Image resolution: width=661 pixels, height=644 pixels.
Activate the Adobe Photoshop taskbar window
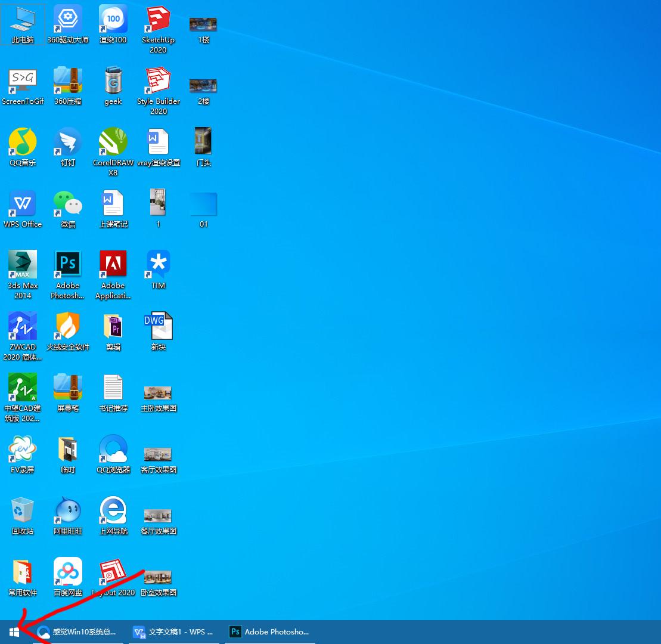269,631
